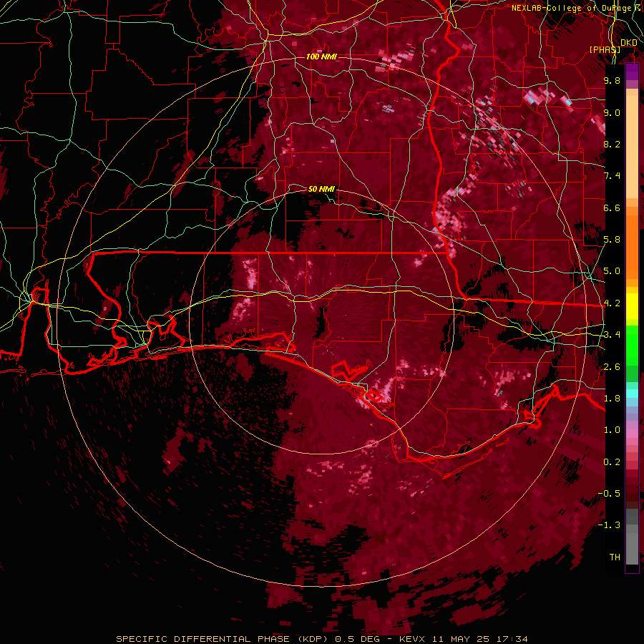Click the 50 NMI range ring label
This screenshot has width=644, height=644.
[x=321, y=189]
